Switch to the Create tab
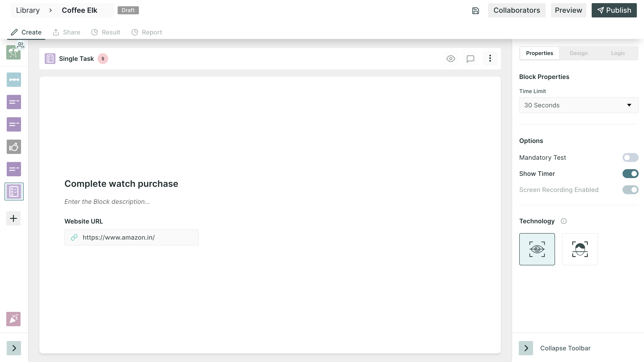Screen dimensions: 644x362 click(26, 32)
